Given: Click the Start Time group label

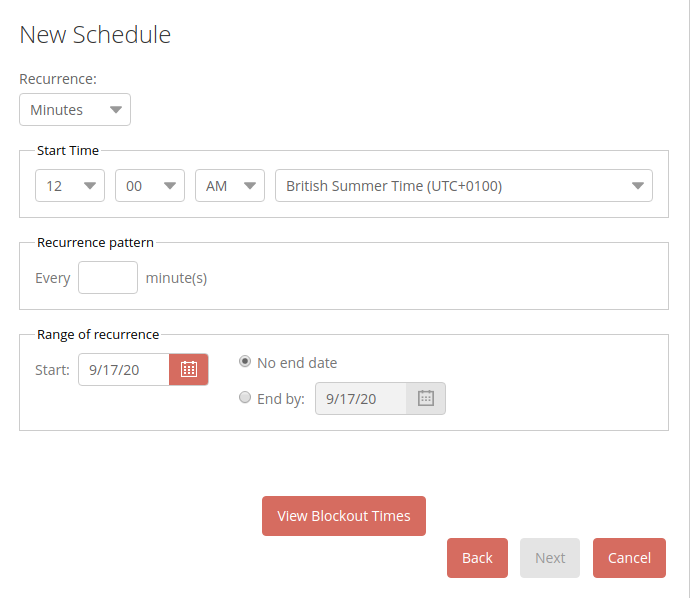Looking at the screenshot, I should [68, 151].
